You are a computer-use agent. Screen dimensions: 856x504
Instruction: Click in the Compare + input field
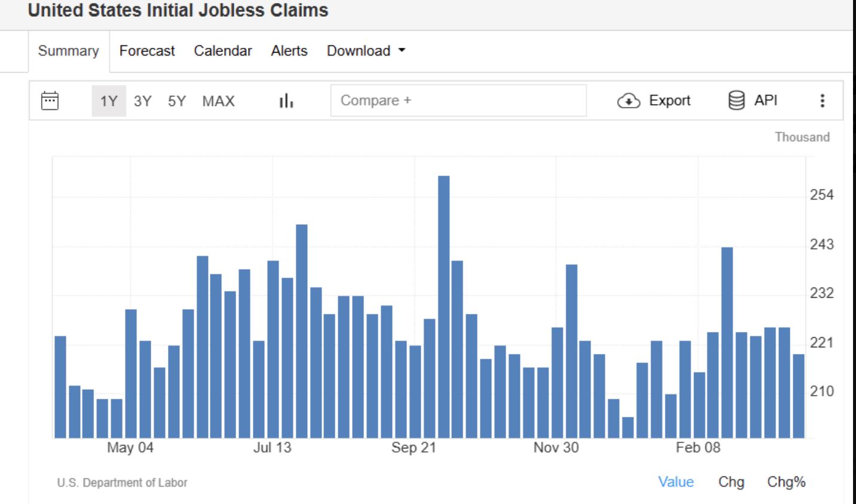click(x=458, y=100)
